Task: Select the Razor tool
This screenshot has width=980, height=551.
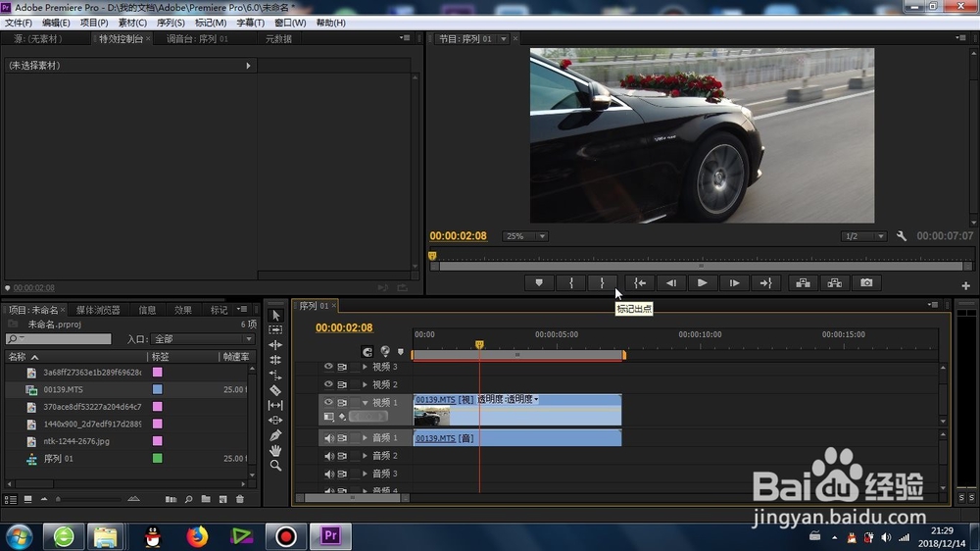Action: [x=275, y=390]
